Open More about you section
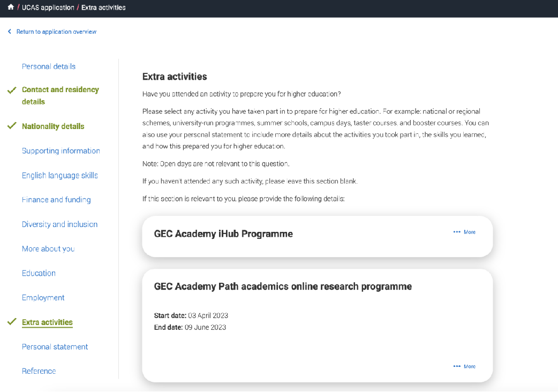The width and height of the screenshot is (558, 392). (x=48, y=249)
